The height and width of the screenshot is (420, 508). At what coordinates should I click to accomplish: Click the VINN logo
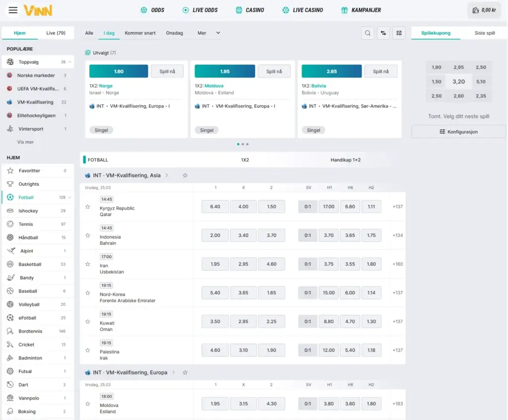(38, 10)
